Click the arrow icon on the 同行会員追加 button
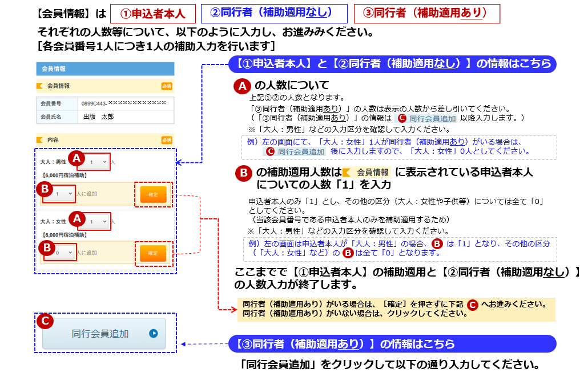588x380 pixels. pos(153,334)
